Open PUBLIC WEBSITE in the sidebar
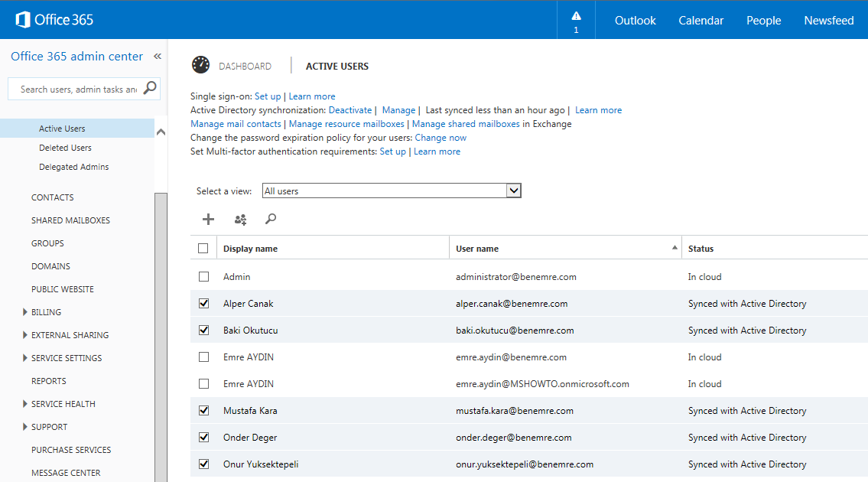The image size is (868, 482). point(63,289)
